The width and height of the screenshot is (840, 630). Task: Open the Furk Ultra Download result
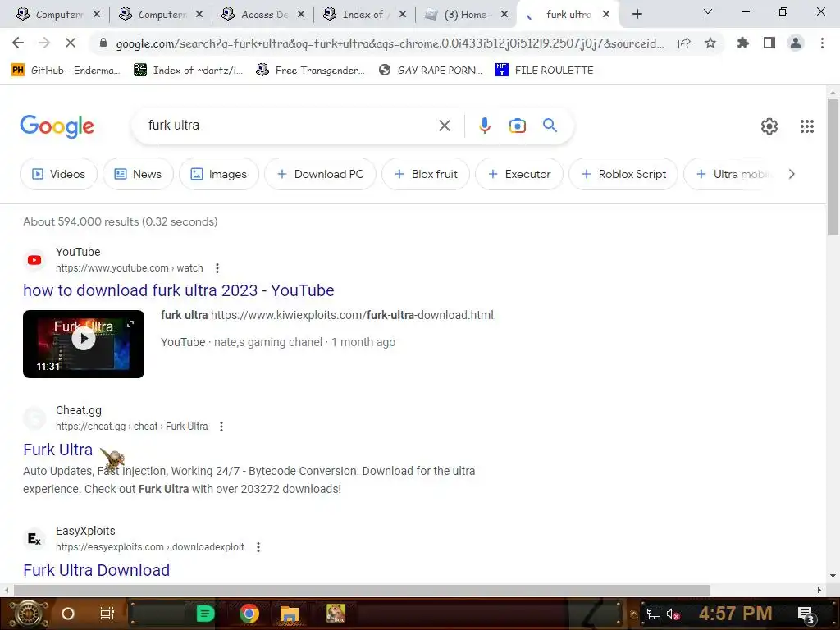point(97,570)
